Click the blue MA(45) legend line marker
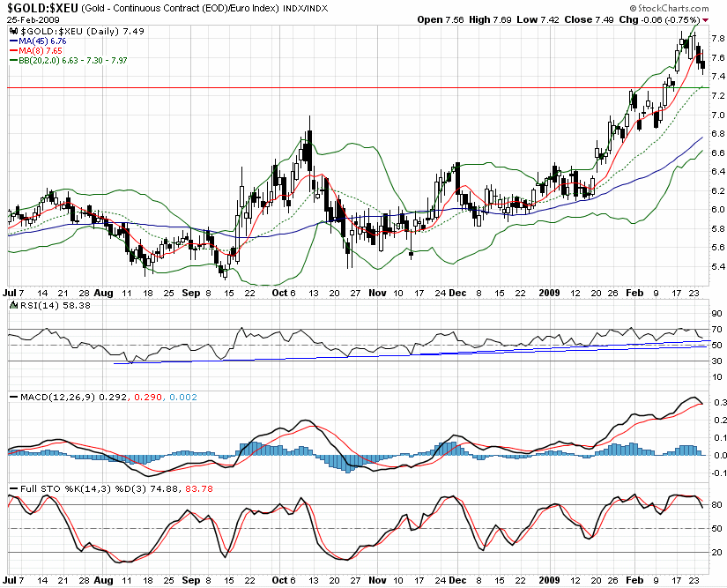Image resolution: width=727 pixels, height=588 pixels. pos(14,41)
